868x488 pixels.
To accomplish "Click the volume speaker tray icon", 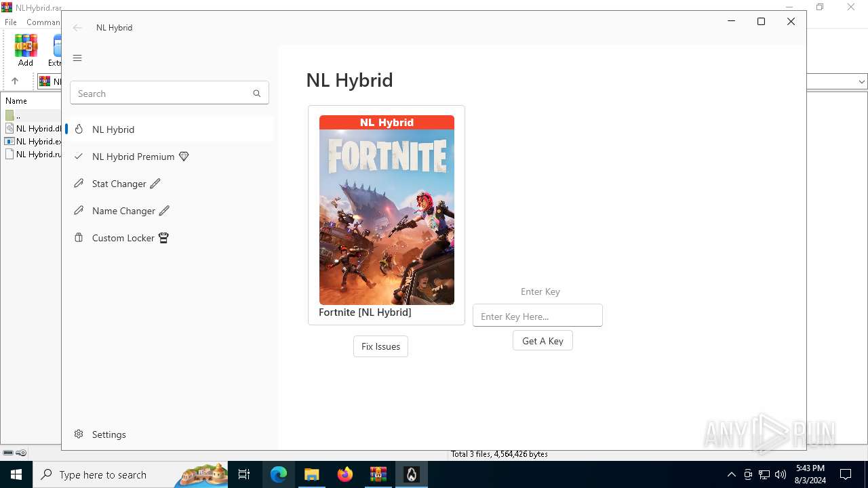I will (x=781, y=474).
